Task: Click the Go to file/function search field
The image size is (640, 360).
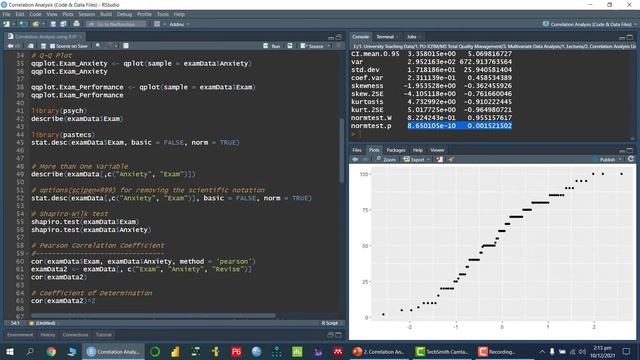Action: click(x=116, y=24)
